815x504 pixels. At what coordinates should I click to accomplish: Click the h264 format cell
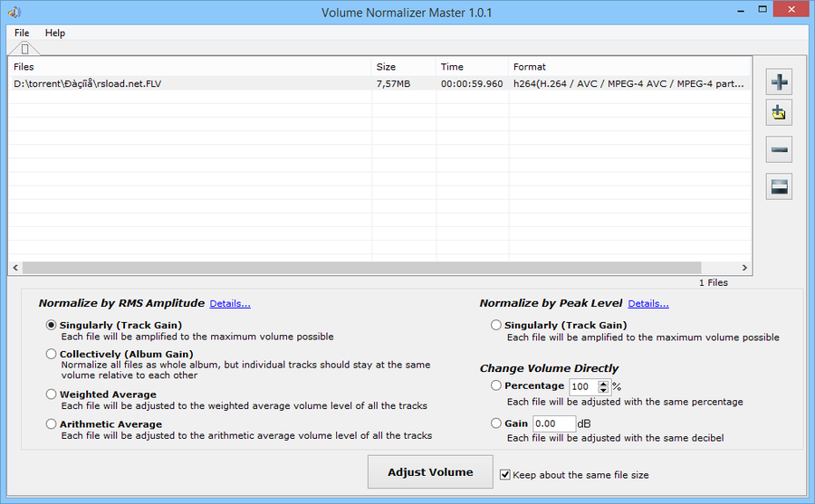pyautogui.click(x=628, y=83)
